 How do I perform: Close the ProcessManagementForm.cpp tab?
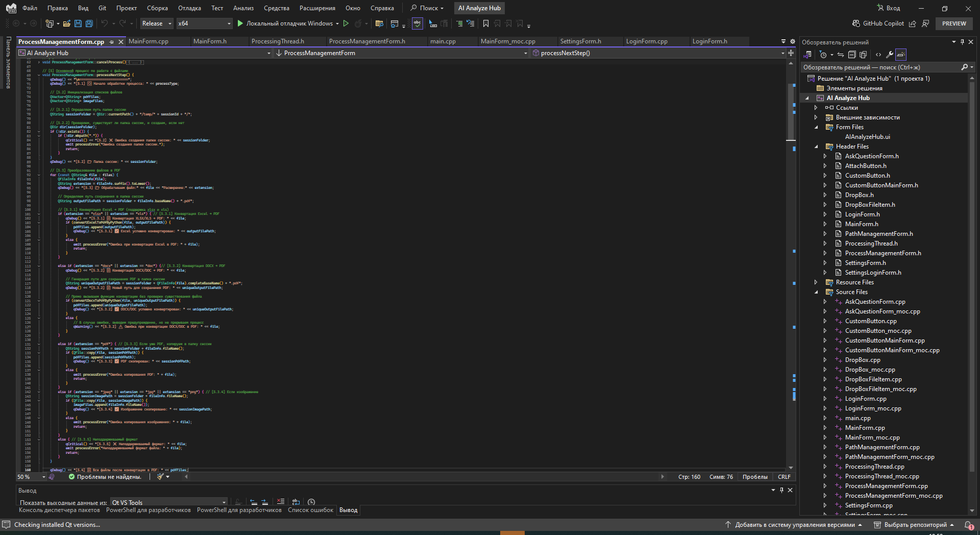[x=121, y=42]
